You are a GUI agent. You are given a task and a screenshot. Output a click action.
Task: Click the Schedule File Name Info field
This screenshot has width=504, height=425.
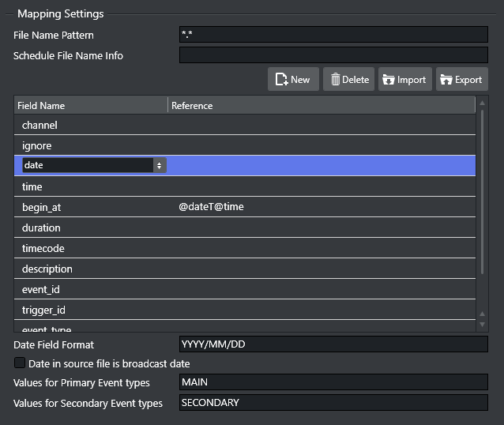[x=333, y=55]
